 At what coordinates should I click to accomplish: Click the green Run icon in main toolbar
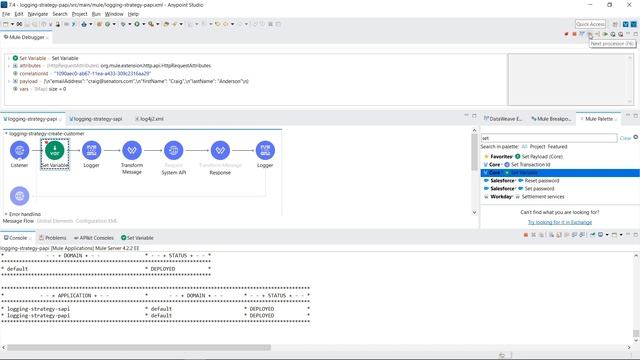[x=137, y=24]
